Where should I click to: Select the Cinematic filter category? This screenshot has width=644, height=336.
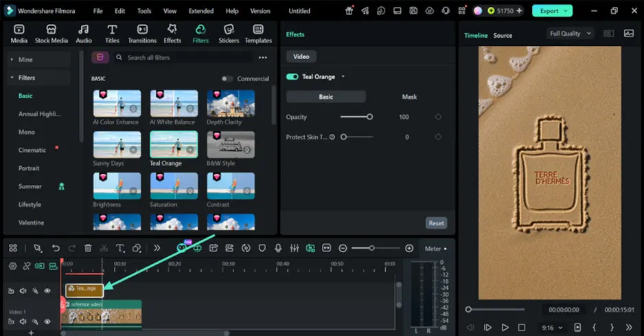pos(32,150)
